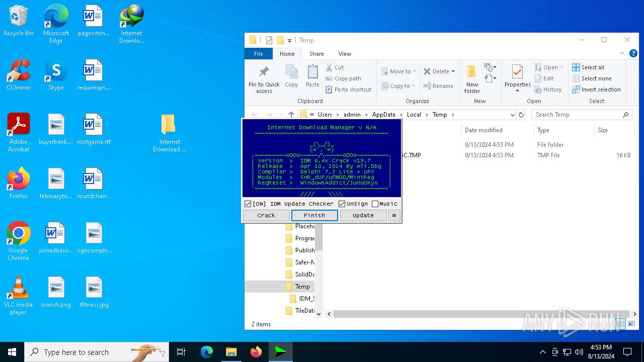Expand address bar history dropdown
The width and height of the screenshot is (644, 362).
512,115
